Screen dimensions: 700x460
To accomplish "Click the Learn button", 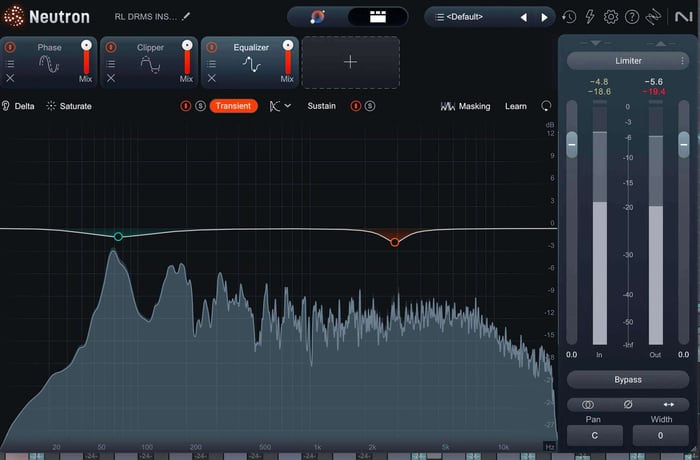I will (516, 106).
